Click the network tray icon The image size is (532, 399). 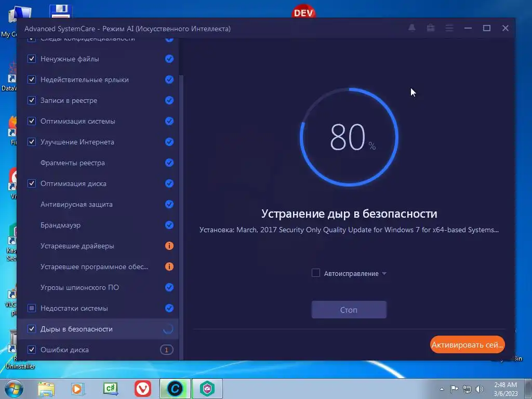coord(467,389)
